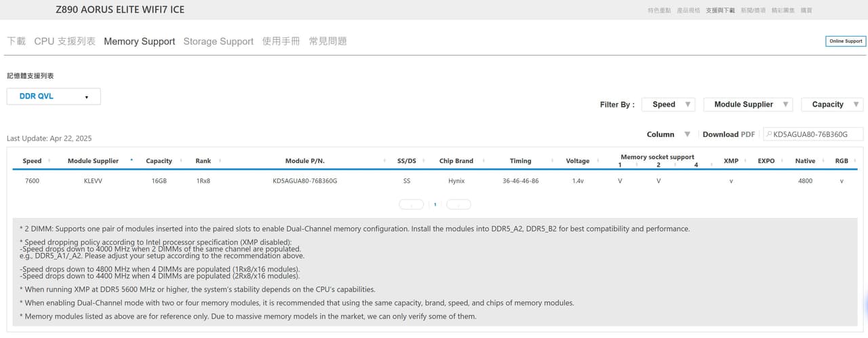The height and width of the screenshot is (338, 868).
Task: Click 購買 in top navigation
Action: point(806,10)
